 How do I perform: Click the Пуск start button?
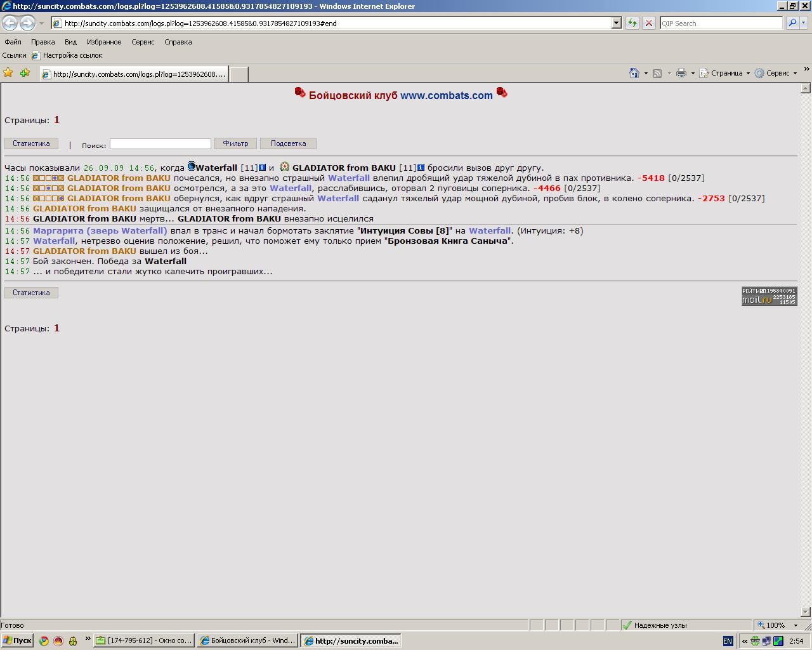point(17,640)
